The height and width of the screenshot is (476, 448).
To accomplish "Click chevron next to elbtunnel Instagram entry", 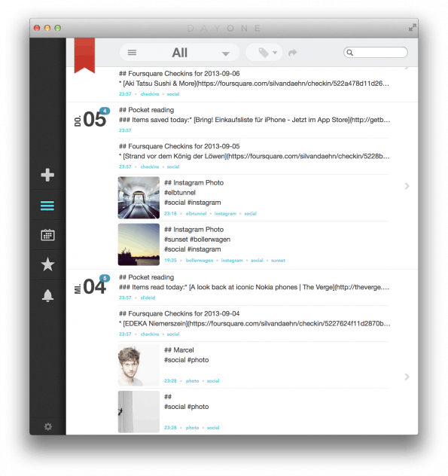I will click(x=407, y=186).
